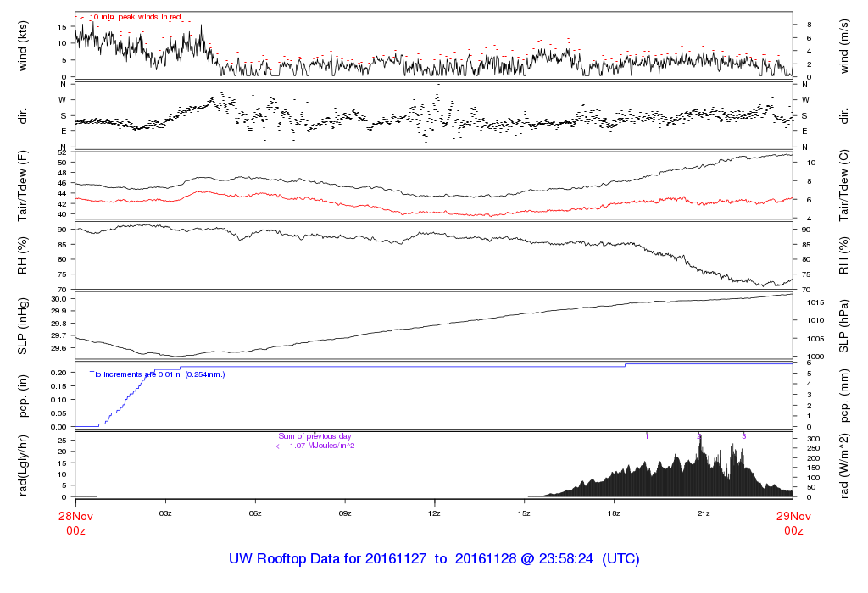Click the 06z time axis tick label
This screenshot has height=593, width=868.
(x=254, y=513)
